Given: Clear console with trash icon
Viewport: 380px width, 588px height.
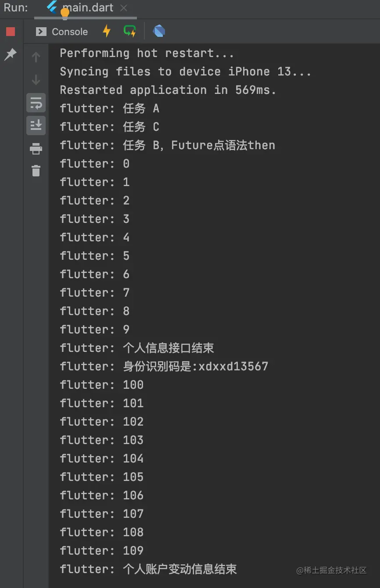Looking at the screenshot, I should (36, 171).
